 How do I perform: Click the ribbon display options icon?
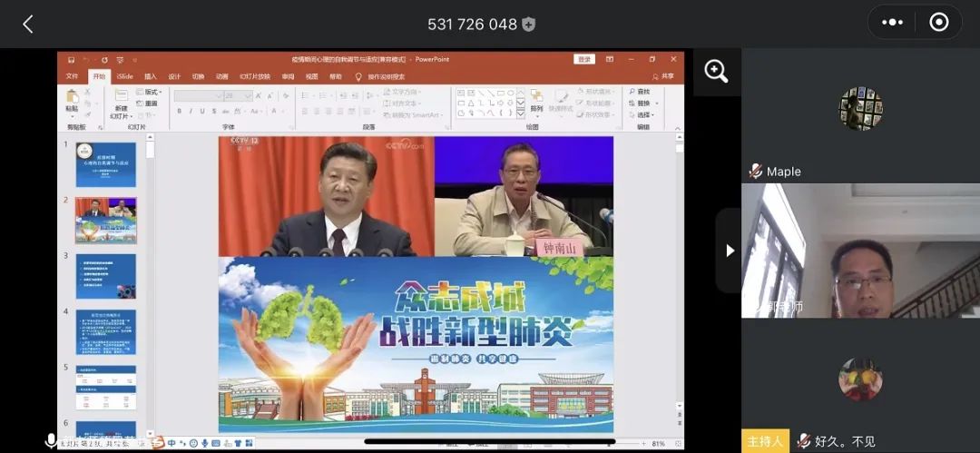[610, 59]
